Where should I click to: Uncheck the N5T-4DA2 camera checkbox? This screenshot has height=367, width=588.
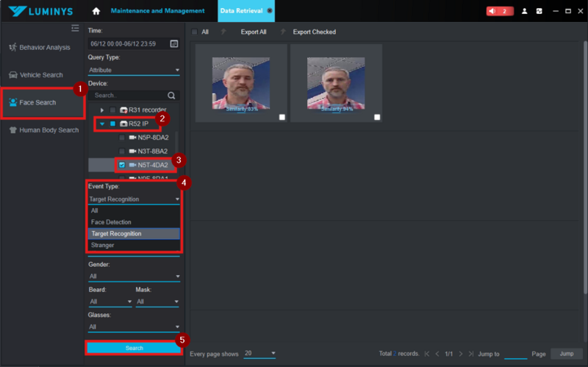click(122, 165)
